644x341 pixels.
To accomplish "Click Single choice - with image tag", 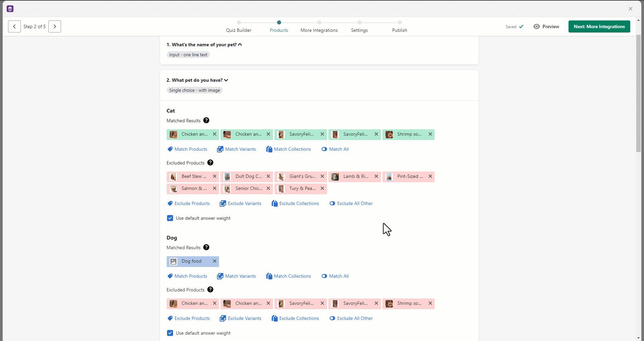I will [x=195, y=90].
